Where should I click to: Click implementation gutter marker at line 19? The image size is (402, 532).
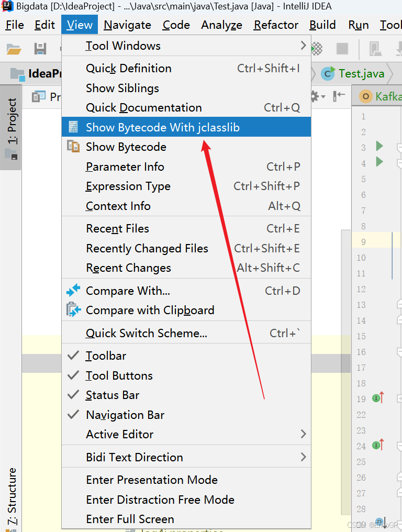[378, 397]
